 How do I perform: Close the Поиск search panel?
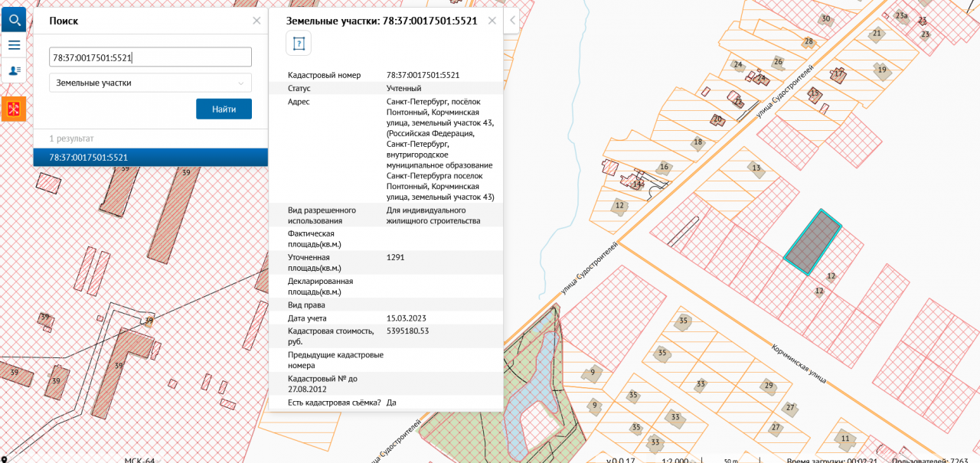256,21
